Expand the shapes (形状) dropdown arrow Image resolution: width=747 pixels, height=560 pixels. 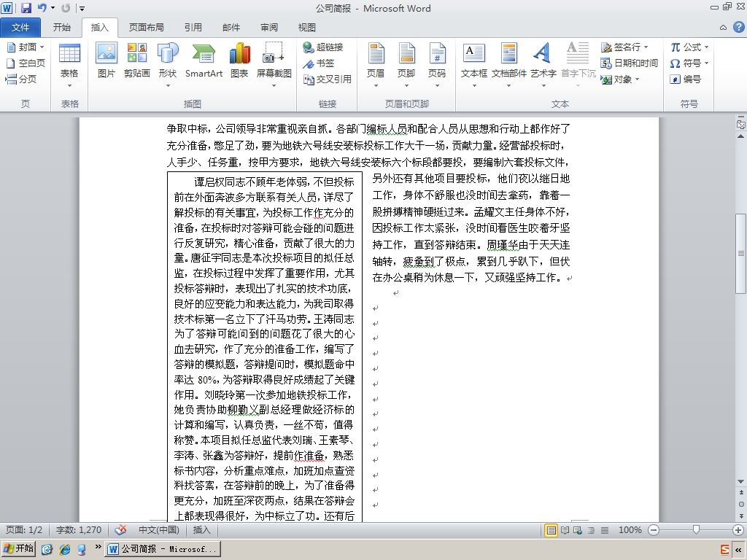click(168, 86)
